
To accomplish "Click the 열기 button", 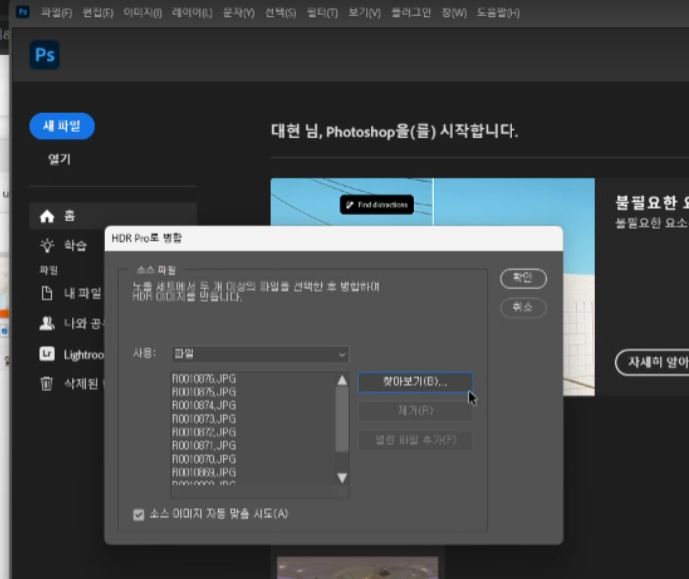I will 59,159.
